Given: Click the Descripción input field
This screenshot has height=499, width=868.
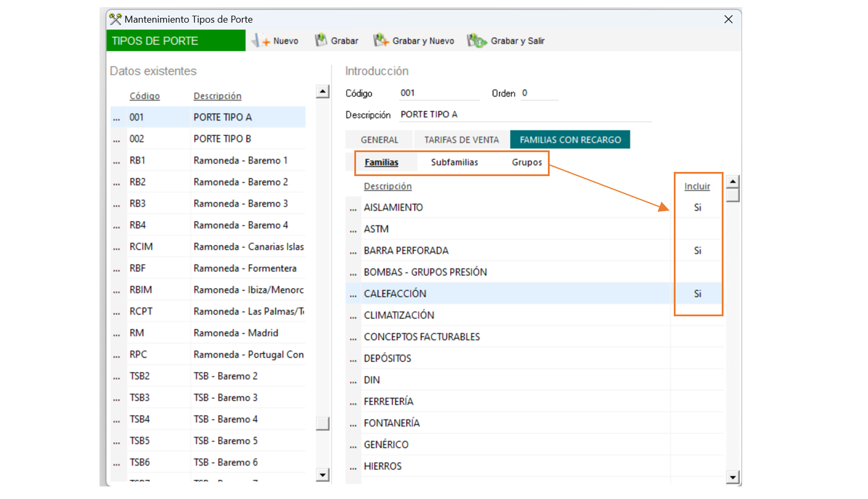Looking at the screenshot, I should (x=525, y=114).
